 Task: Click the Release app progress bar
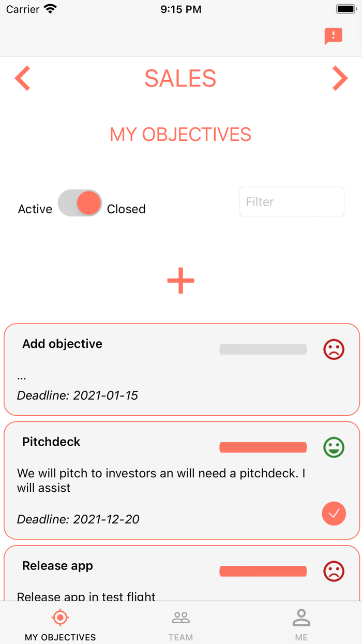click(263, 572)
